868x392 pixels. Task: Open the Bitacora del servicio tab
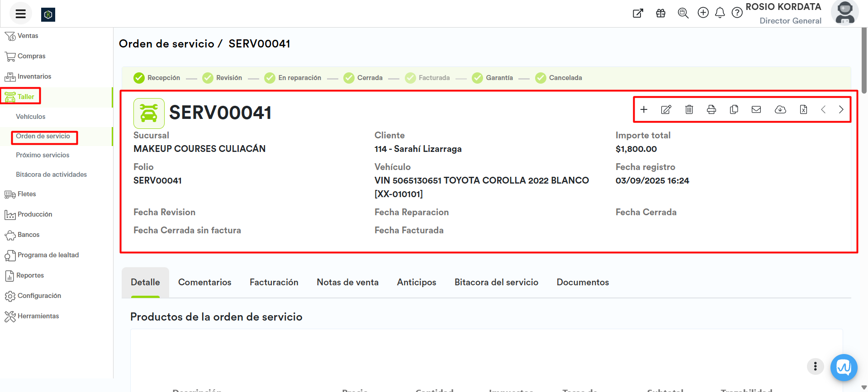[x=496, y=282]
